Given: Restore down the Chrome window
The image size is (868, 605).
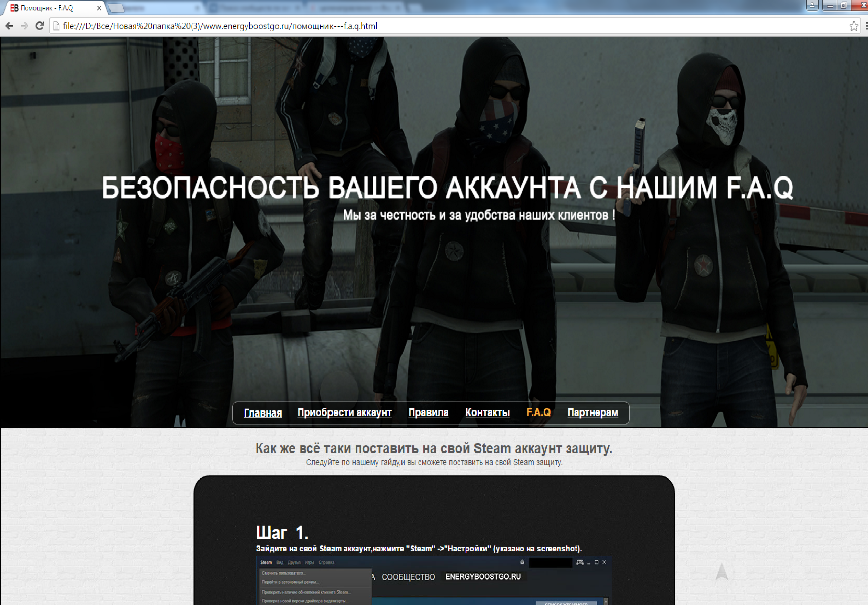Looking at the screenshot, I should (x=844, y=5).
